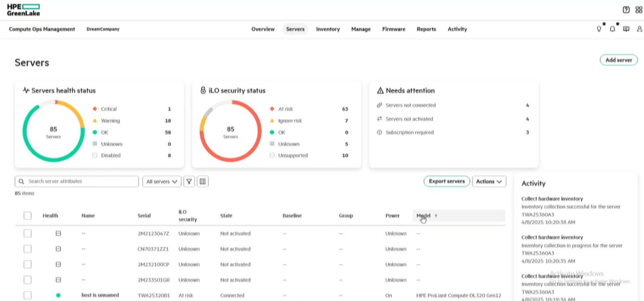
Task: Click disabled health icon for CN70371ZZ1
Action: [x=58, y=249]
